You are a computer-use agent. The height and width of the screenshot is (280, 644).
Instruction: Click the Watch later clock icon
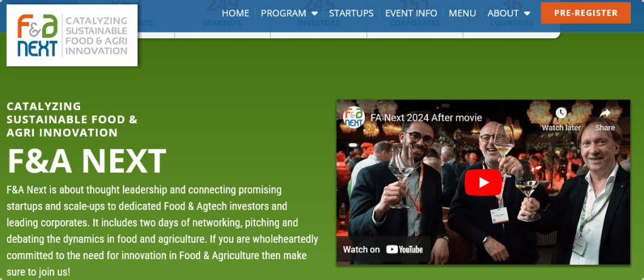click(561, 113)
